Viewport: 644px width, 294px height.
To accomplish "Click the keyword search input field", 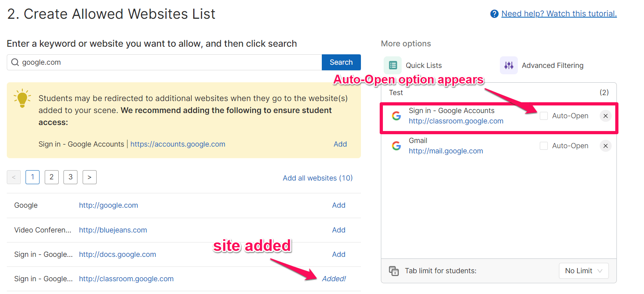I will click(164, 62).
